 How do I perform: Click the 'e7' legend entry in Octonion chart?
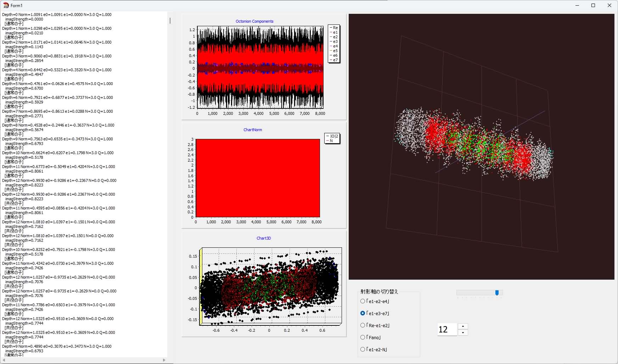(334, 60)
